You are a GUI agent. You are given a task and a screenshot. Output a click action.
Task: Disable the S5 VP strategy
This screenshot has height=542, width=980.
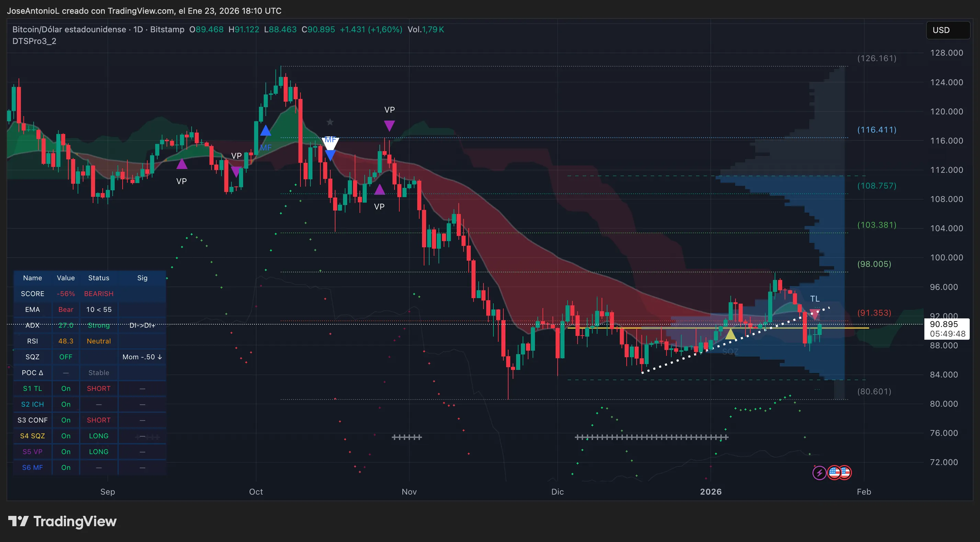click(66, 451)
